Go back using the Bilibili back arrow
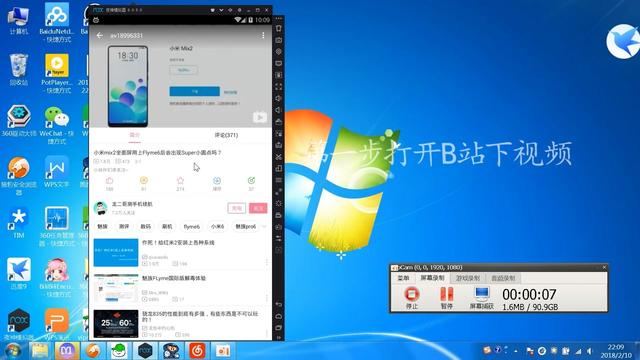 pos(100,36)
